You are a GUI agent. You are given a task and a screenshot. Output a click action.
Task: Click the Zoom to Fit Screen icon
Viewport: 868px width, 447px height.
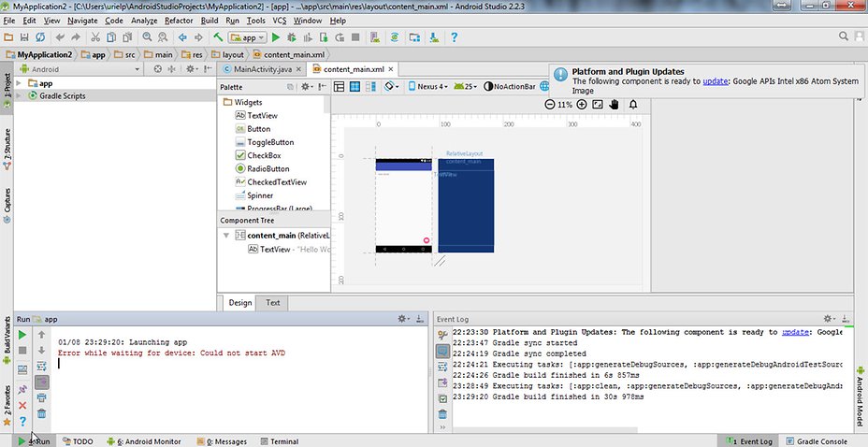click(598, 104)
